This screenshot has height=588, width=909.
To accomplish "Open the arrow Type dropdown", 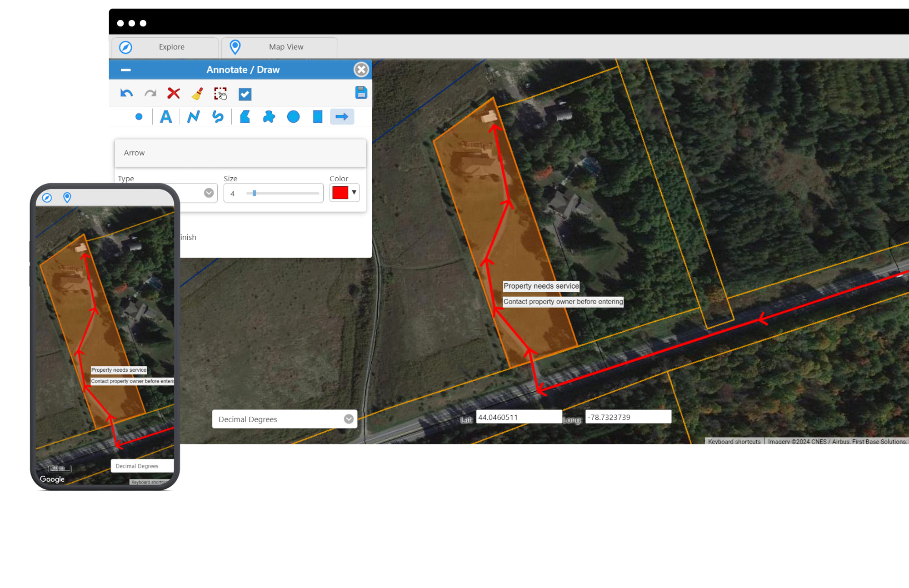I will point(209,193).
